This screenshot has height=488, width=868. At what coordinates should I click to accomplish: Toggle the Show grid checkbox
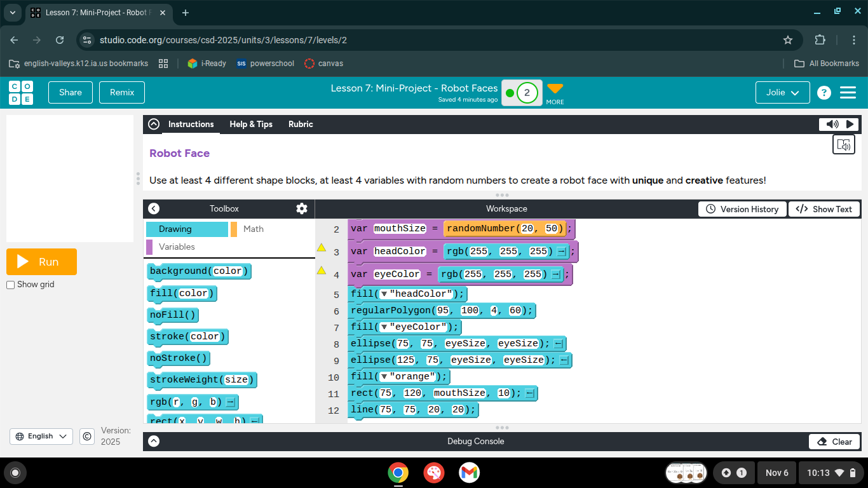click(10, 285)
